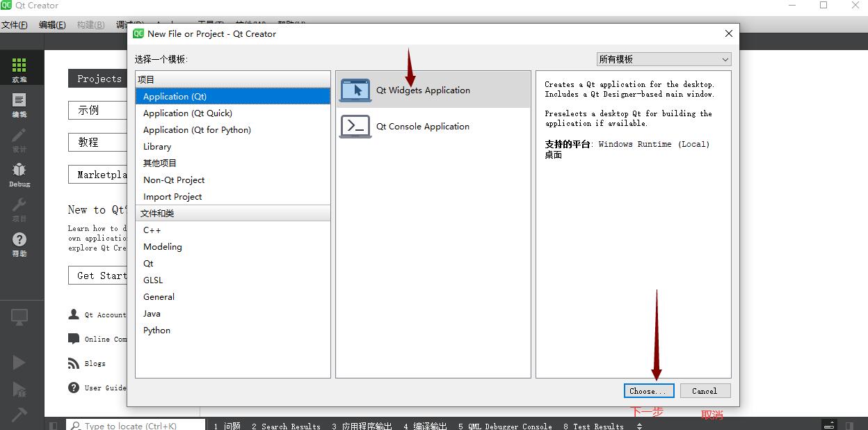
Task: Toggle right sidebar icon in status bar
Action: click(x=849, y=425)
